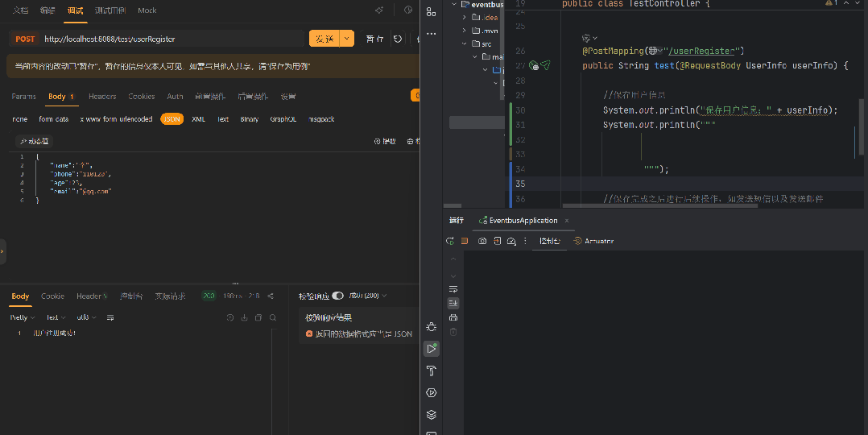
Task: Stop the running application with the red square
Action: [x=465, y=241]
